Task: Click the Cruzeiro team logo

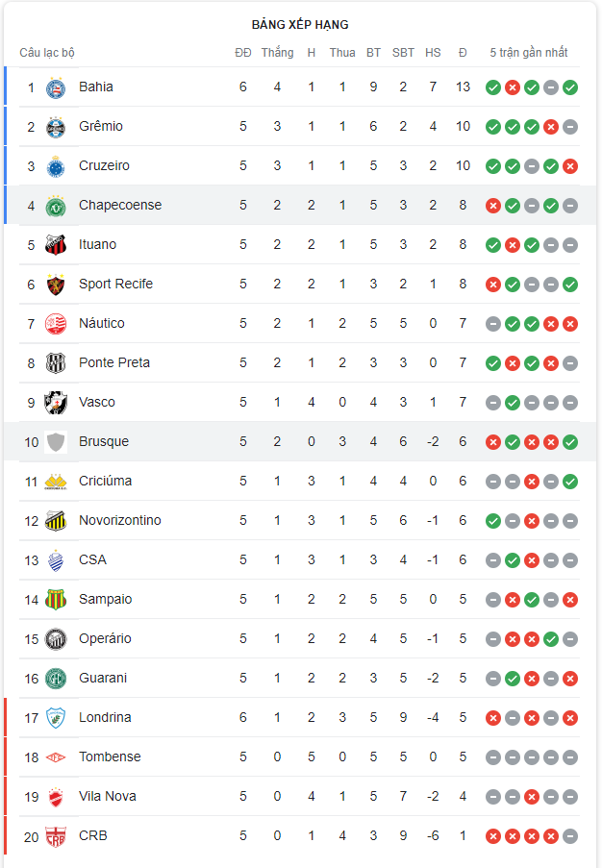Action: click(x=55, y=166)
